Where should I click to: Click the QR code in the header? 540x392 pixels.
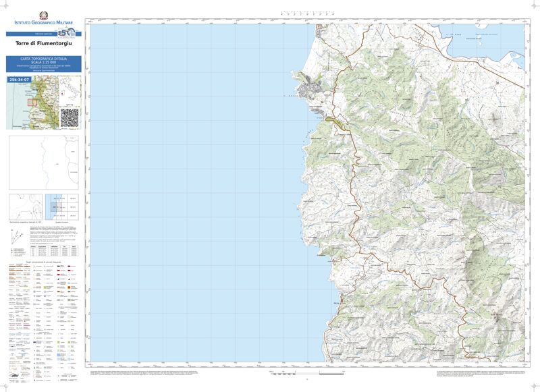click(x=70, y=117)
